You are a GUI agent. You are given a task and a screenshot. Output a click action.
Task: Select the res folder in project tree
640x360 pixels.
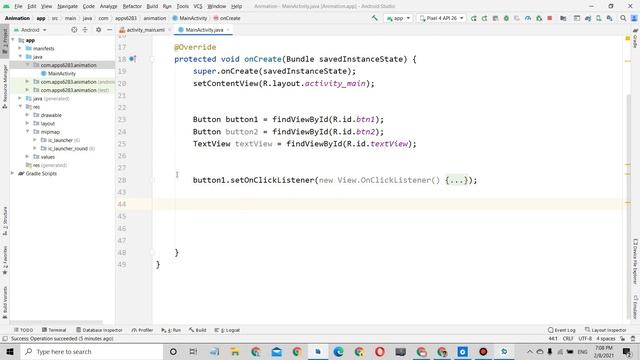point(33,107)
